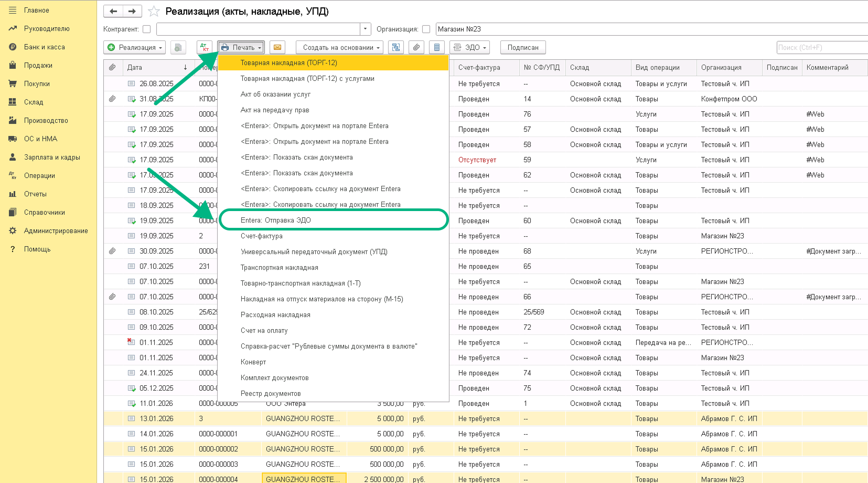Click the document list report icon

[x=437, y=47]
